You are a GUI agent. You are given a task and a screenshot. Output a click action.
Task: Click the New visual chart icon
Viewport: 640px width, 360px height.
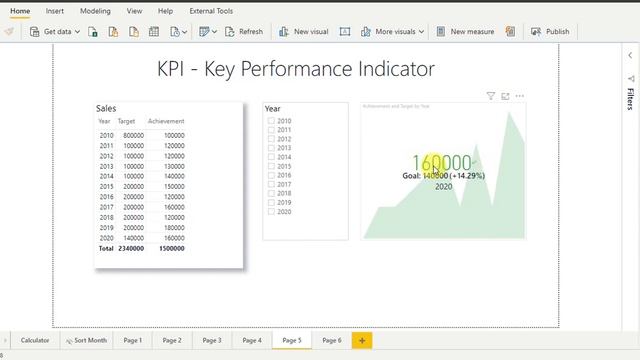pos(284,31)
